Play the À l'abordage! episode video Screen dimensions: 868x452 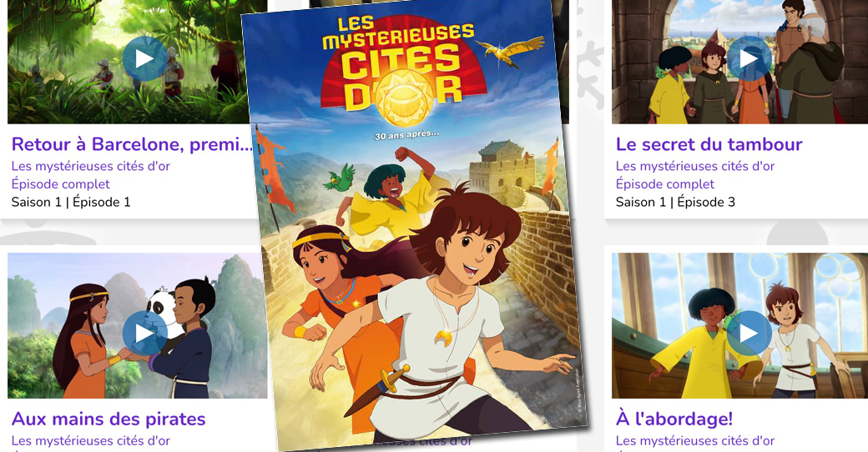pyautogui.click(x=749, y=333)
